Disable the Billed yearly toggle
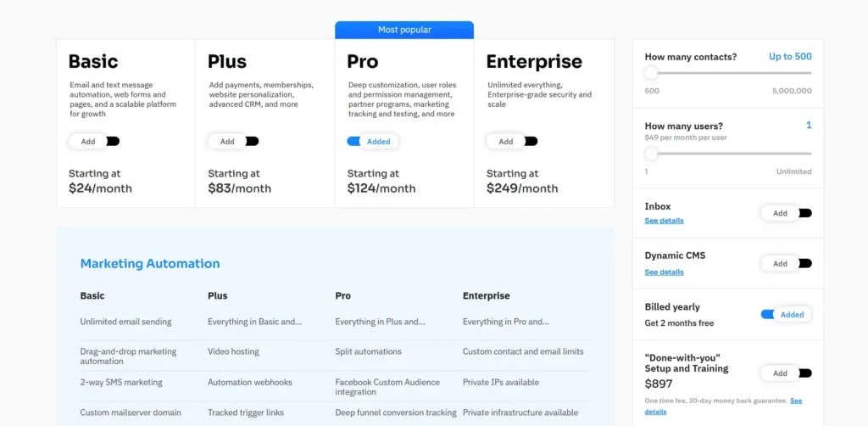This screenshot has width=868, height=426. (x=786, y=315)
